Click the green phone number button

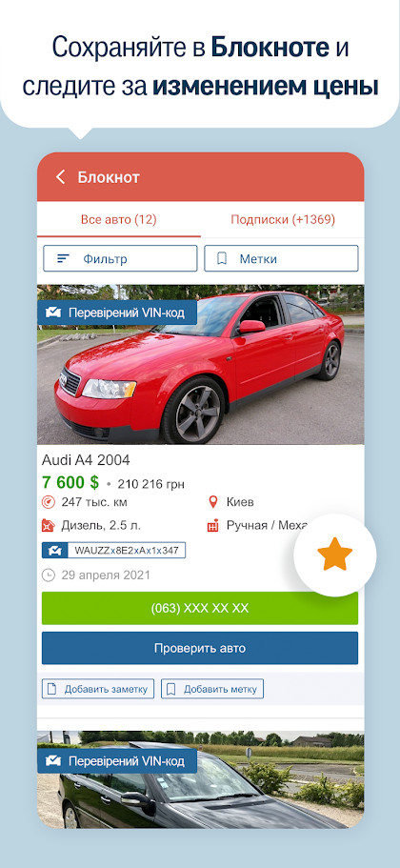coord(200,609)
